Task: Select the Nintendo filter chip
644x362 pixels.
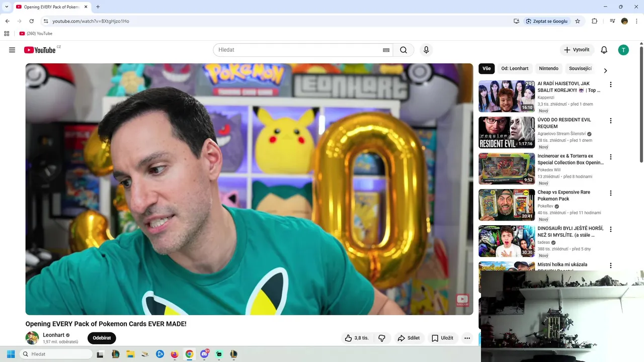Action: [x=548, y=68]
